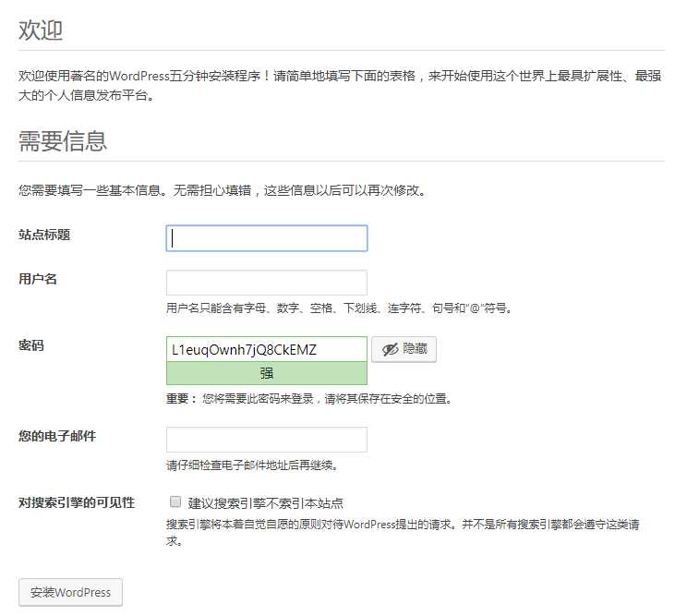The image size is (675, 616).
Task: Click the 您需要填写一些基本信息 paragraph
Action: 223,190
